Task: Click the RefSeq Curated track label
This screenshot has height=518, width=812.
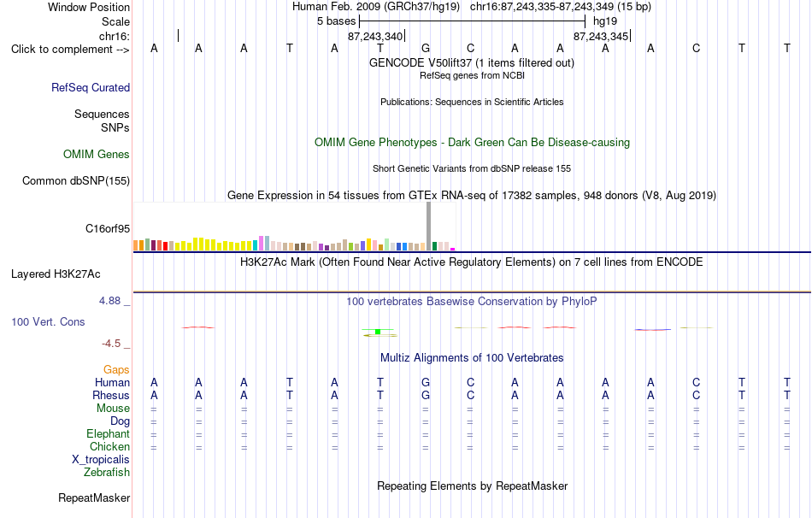Action: point(91,87)
